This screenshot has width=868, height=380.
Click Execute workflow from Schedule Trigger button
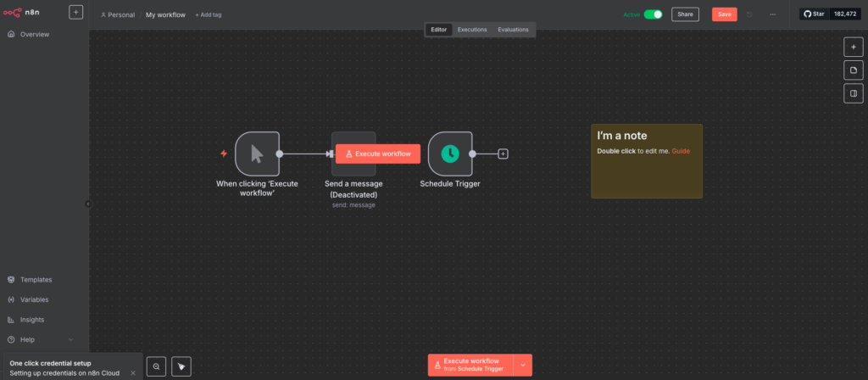[x=470, y=365]
